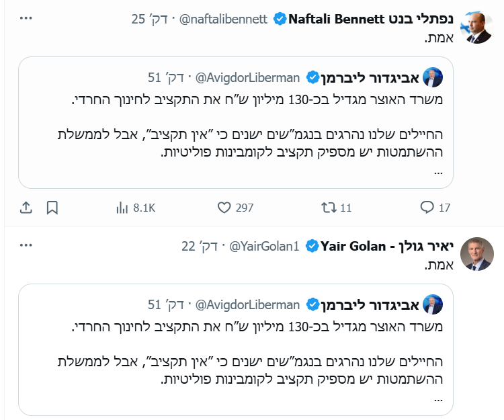
Task: Click the verified badge next to Yair Golan
Action: [312, 246]
